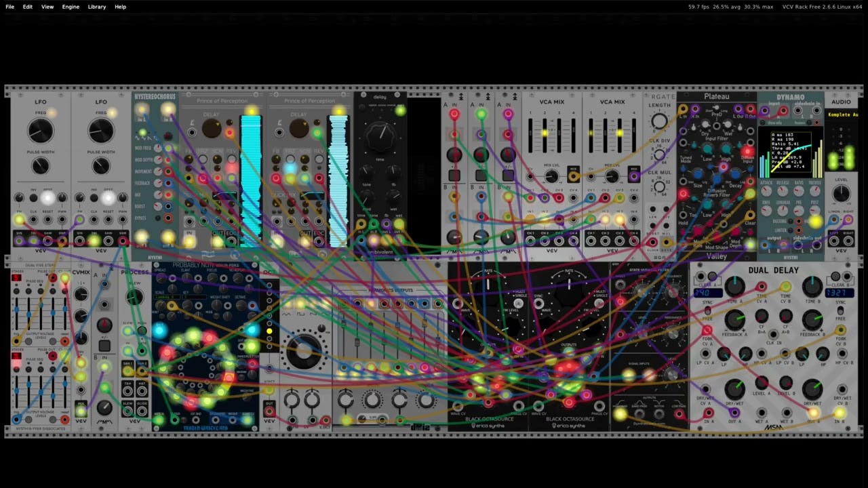Click Dual Delay WET A output jack
Viewport: 868px width, 488px height.
point(761,413)
